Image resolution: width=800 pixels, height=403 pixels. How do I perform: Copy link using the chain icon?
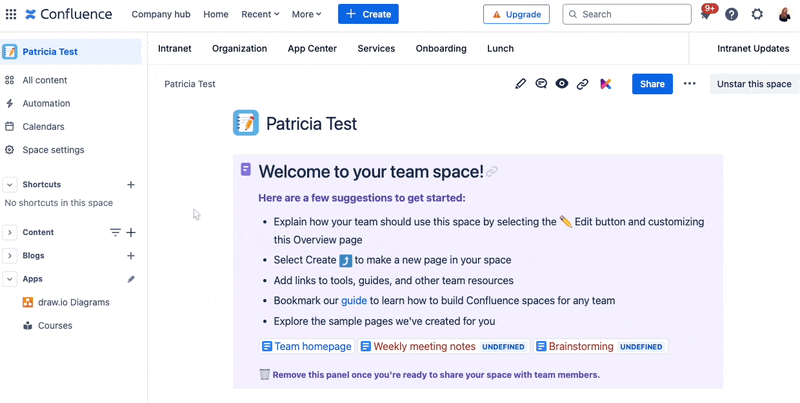click(x=583, y=84)
